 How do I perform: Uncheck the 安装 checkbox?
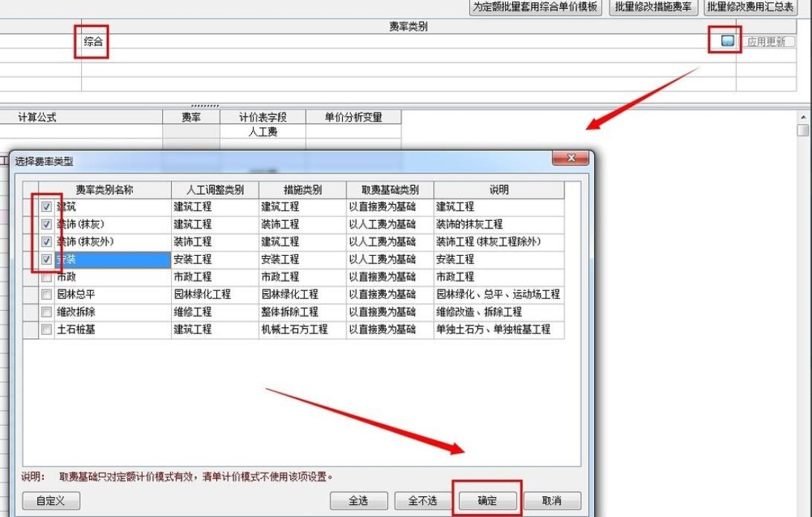coord(47,260)
